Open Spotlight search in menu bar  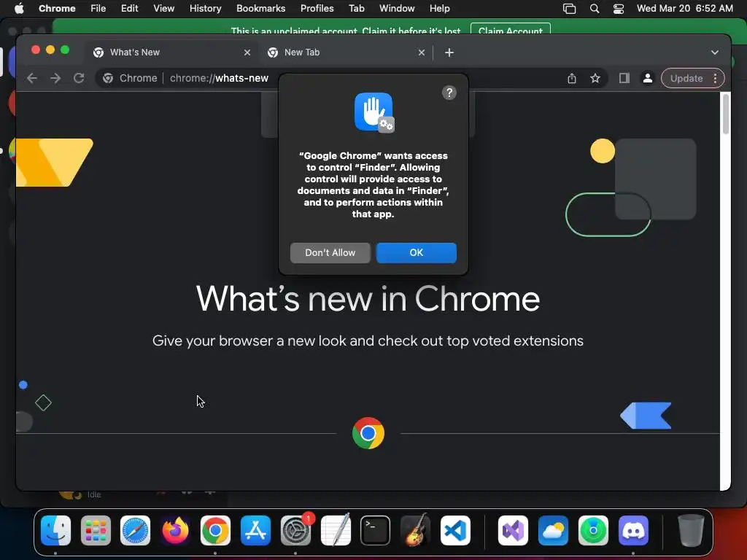coord(594,9)
